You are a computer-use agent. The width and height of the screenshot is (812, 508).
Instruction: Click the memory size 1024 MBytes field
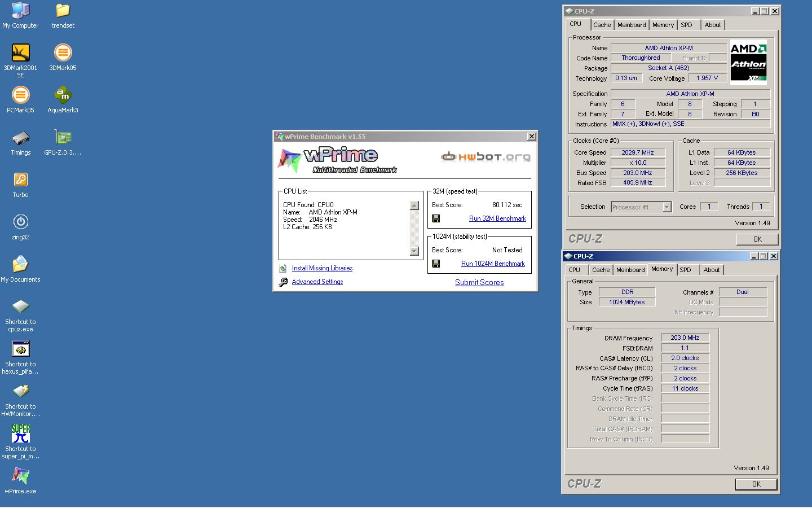pos(626,302)
